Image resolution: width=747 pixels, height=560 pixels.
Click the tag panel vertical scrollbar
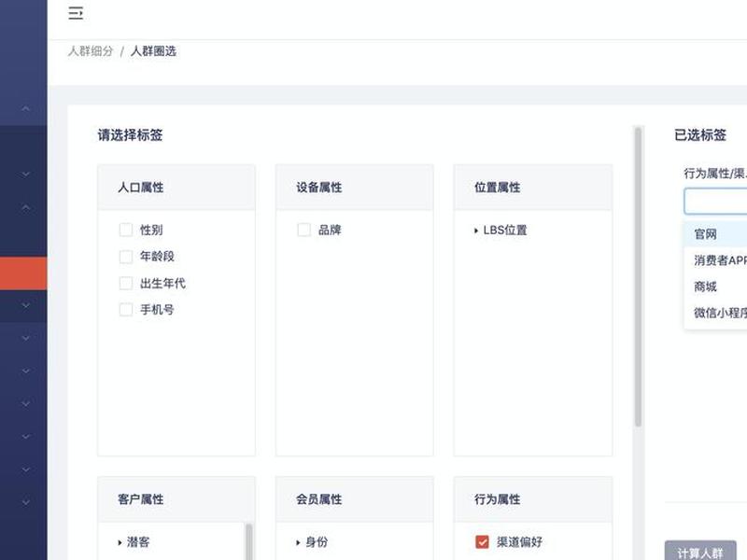point(638,277)
